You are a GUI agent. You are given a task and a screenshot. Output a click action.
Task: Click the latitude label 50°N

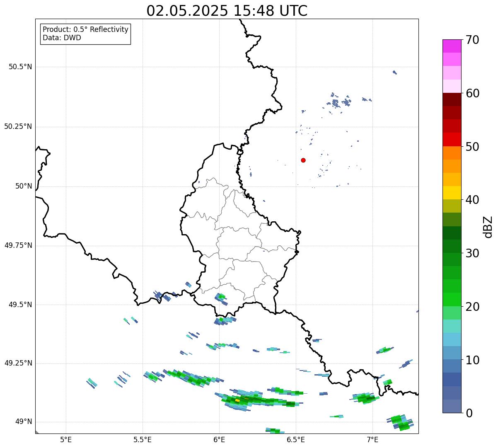tap(24, 186)
